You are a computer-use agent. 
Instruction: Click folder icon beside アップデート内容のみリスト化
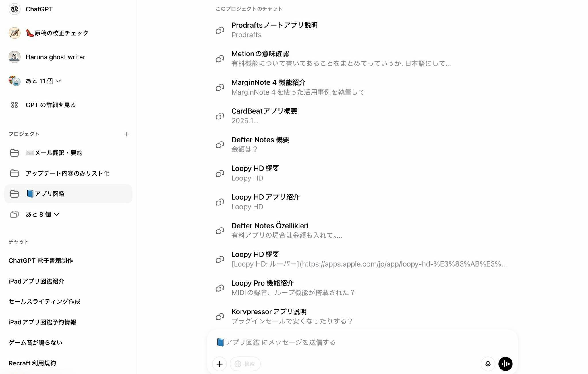(14, 173)
